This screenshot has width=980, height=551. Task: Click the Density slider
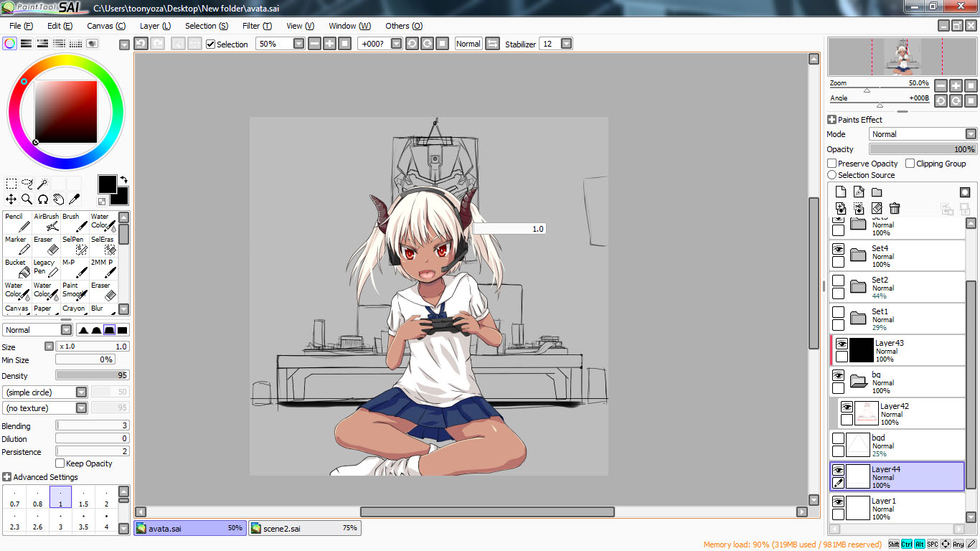click(93, 375)
